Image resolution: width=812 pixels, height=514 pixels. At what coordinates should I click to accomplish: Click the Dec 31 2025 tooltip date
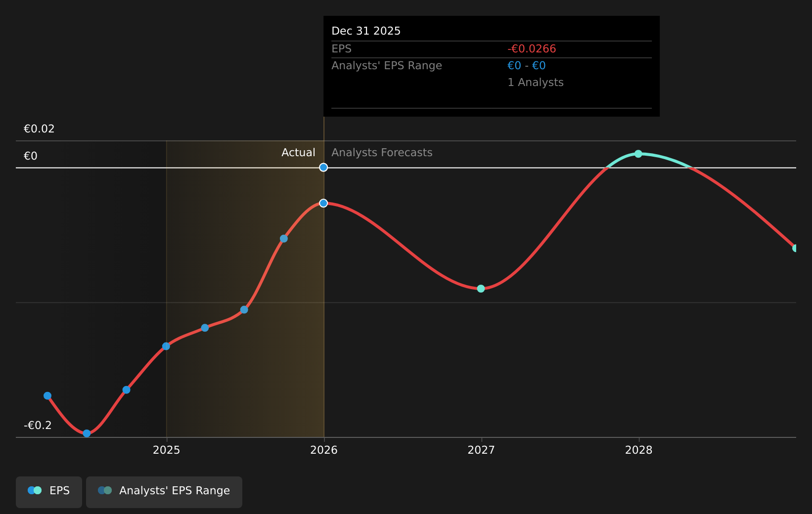pyautogui.click(x=366, y=31)
